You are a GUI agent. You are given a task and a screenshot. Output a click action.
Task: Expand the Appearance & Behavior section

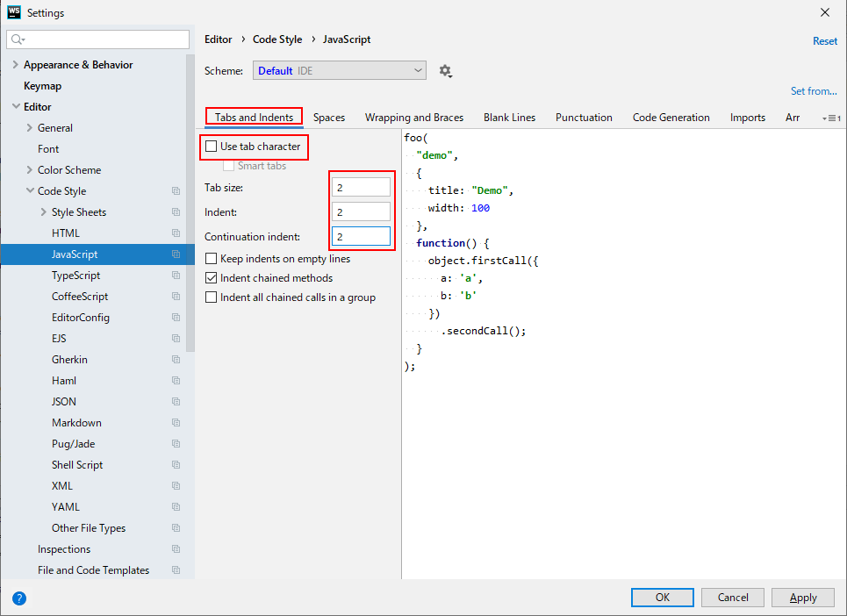pyautogui.click(x=15, y=65)
